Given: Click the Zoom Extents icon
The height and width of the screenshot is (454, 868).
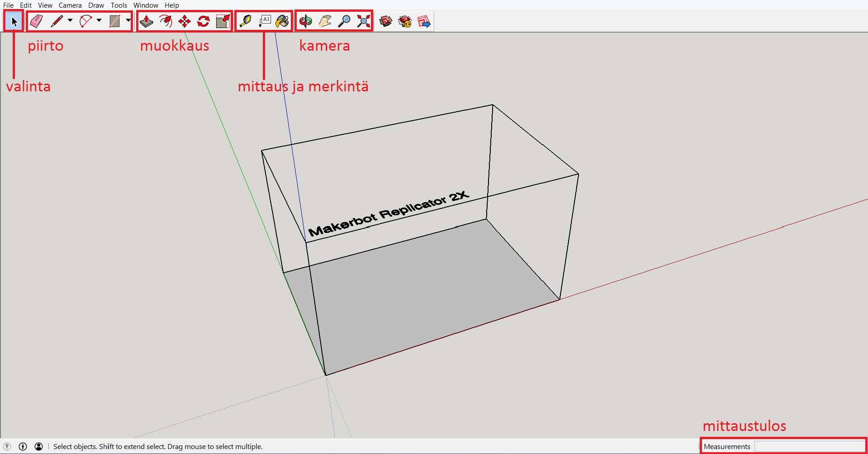Looking at the screenshot, I should (x=363, y=21).
